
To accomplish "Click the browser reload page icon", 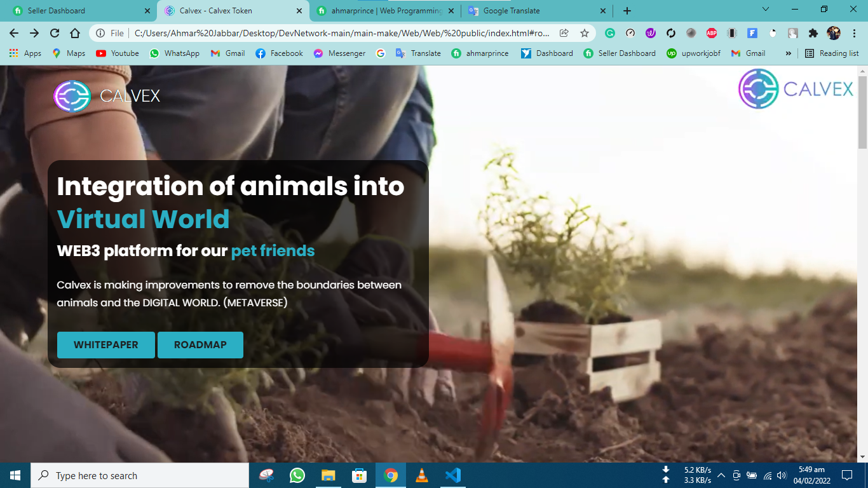I will (55, 33).
